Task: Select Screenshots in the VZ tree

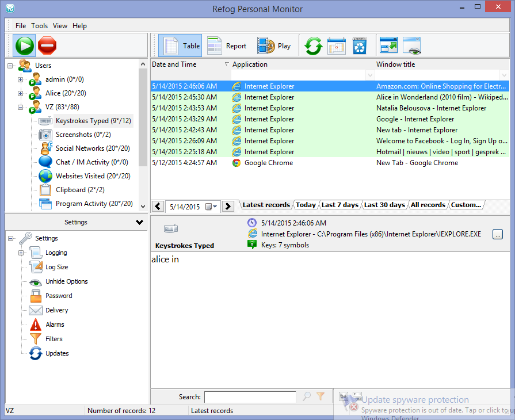Action: 83,135
